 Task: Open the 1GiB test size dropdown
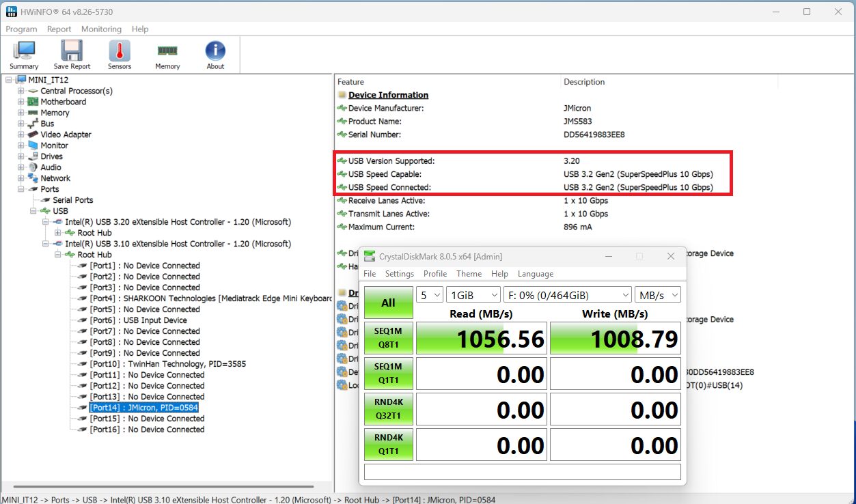[x=473, y=294]
